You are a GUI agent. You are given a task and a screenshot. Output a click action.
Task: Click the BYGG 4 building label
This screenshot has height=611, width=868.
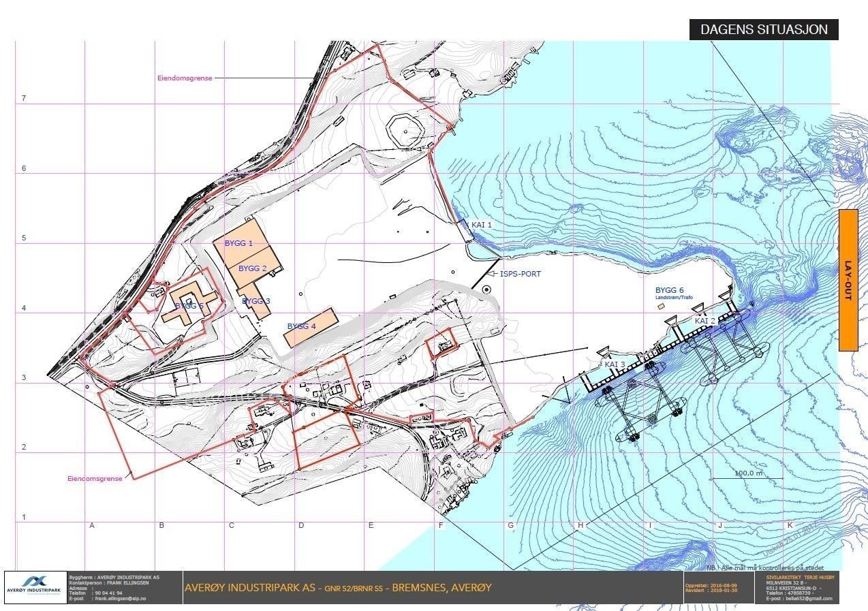(301, 327)
